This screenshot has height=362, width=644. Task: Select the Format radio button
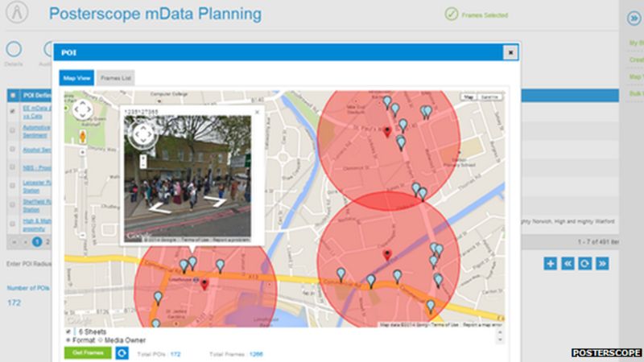pos(68,340)
